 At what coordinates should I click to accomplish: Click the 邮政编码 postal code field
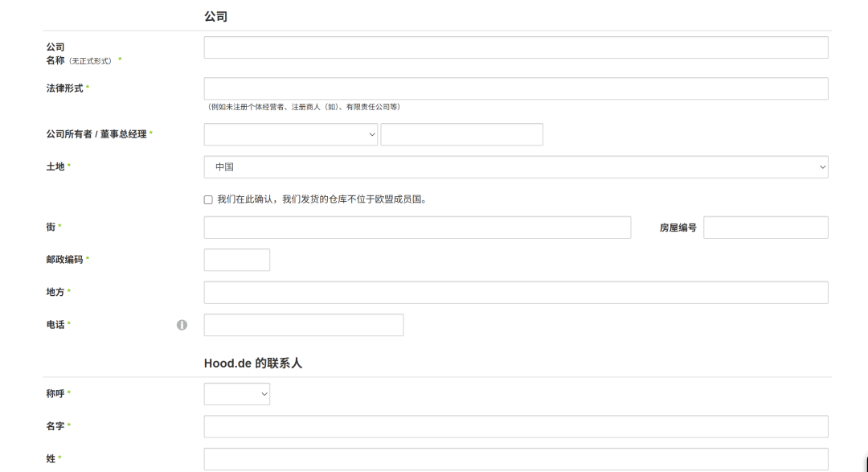(236, 260)
